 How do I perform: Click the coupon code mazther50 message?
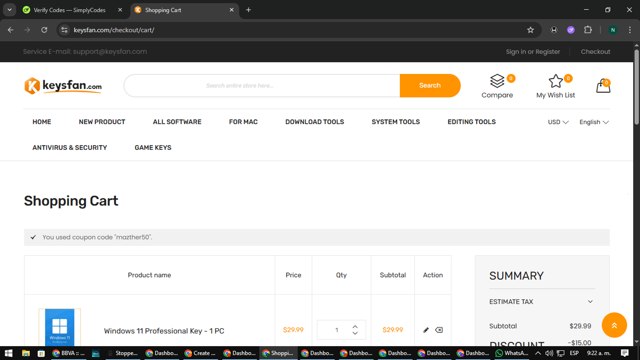tap(317, 237)
